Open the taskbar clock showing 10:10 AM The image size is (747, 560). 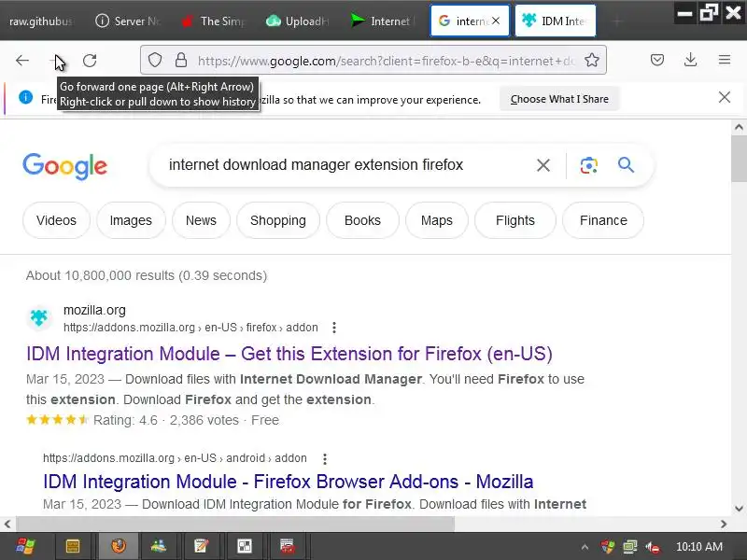point(698,547)
